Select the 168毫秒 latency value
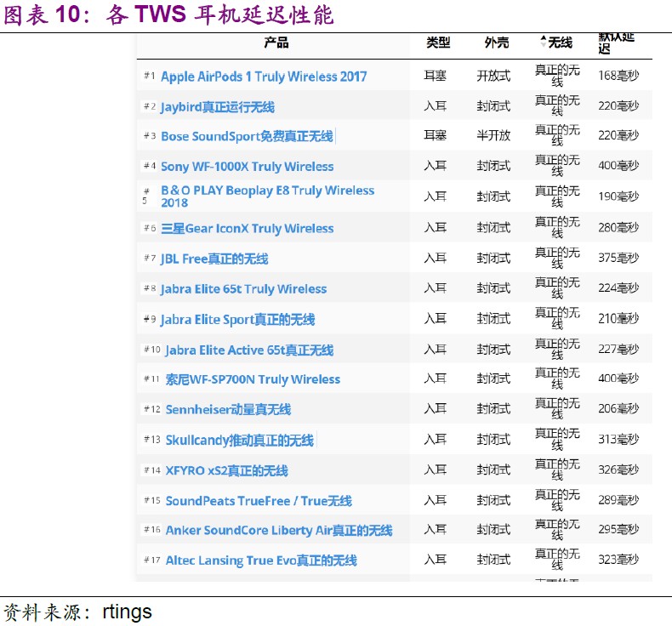 (618, 76)
